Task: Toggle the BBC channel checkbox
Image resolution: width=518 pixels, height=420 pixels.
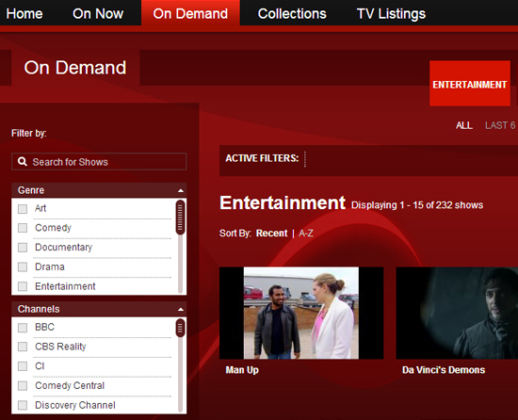Action: coord(23,328)
